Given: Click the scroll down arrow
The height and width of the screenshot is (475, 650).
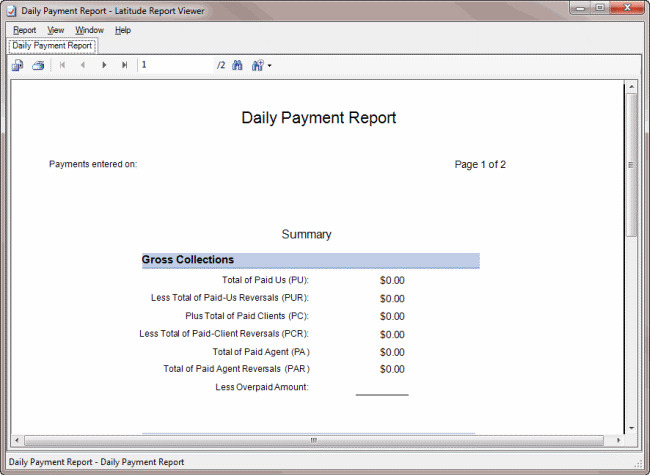Looking at the screenshot, I should pos(631,427).
